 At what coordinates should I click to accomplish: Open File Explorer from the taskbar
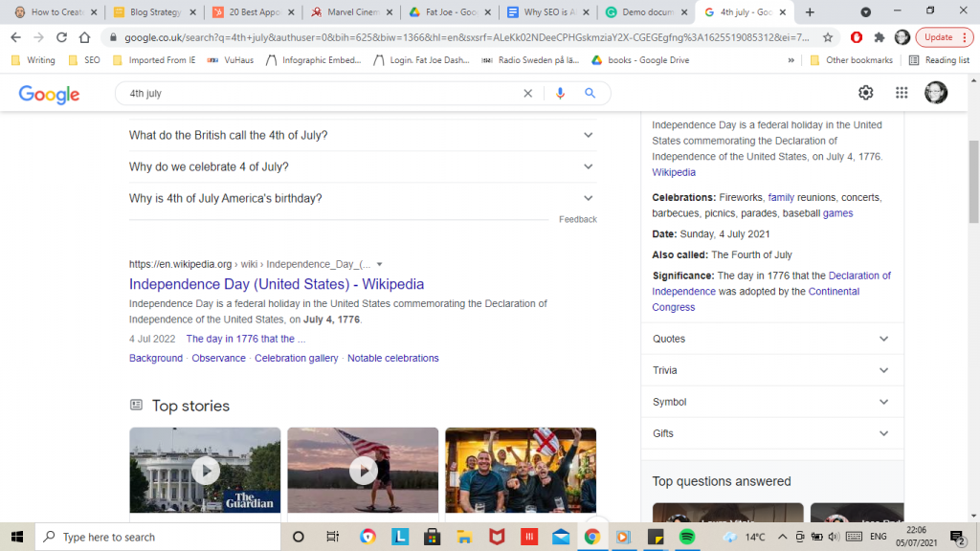point(464,537)
